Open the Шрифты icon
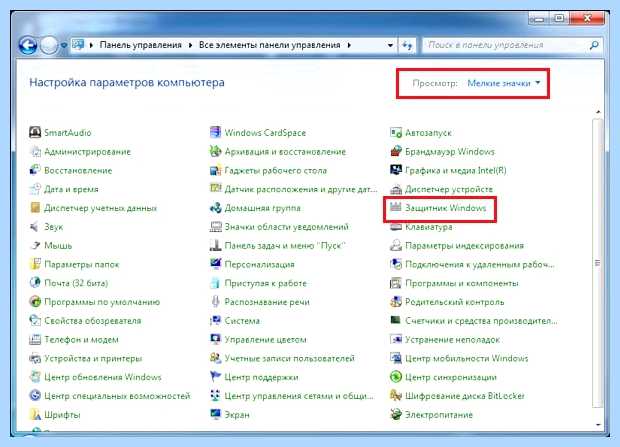620x447 pixels. [35, 414]
